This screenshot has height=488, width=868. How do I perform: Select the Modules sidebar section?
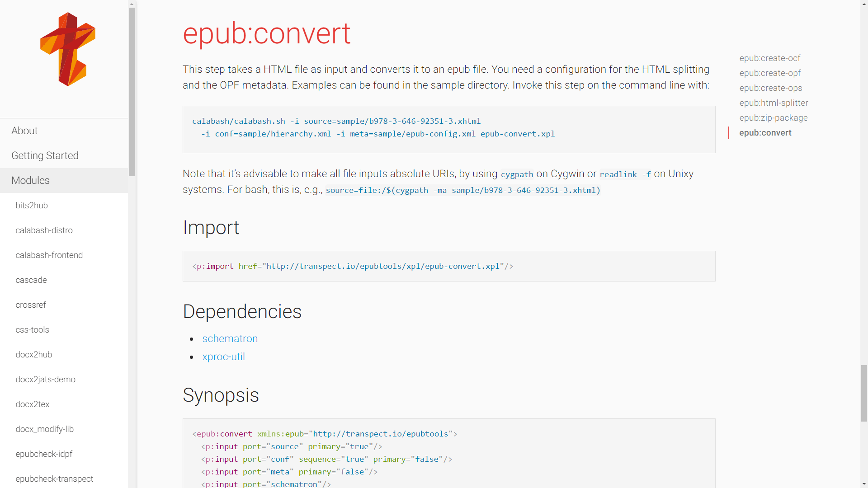pyautogui.click(x=30, y=181)
